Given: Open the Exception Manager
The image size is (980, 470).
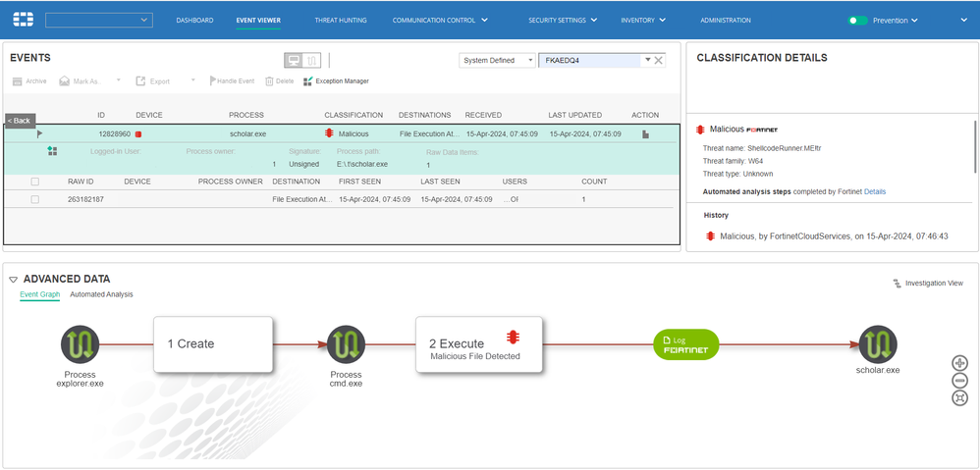Looking at the screenshot, I should (336, 81).
